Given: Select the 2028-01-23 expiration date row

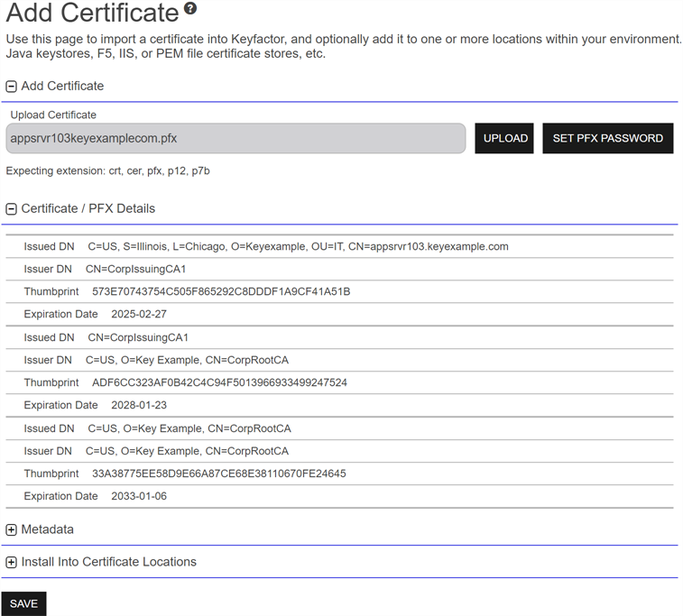Looking at the screenshot, I should coord(139,405).
